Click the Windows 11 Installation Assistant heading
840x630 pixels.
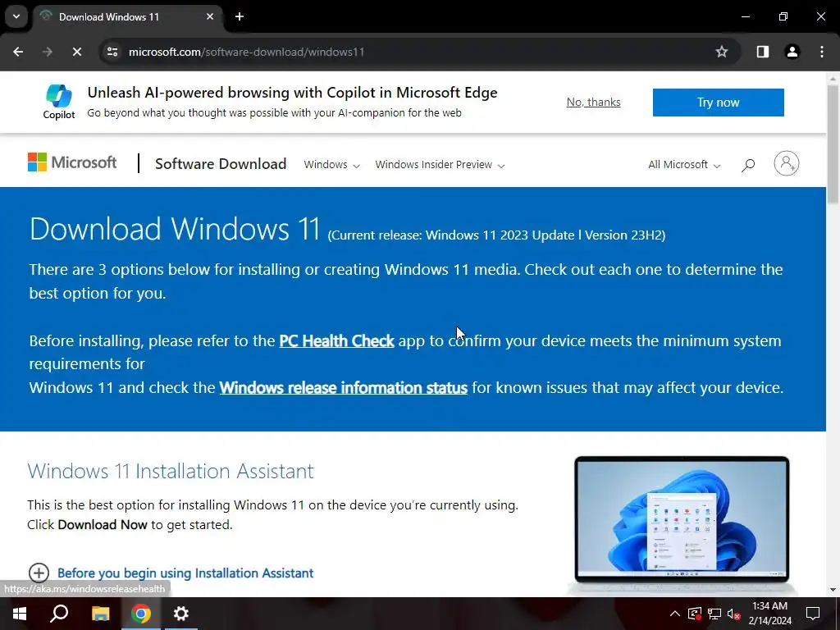[x=171, y=471]
